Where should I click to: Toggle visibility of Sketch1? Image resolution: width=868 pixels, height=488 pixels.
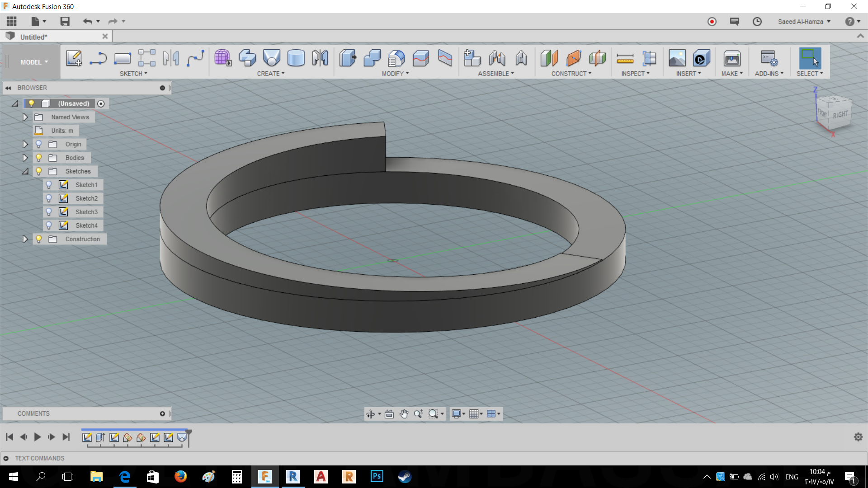pos(49,184)
